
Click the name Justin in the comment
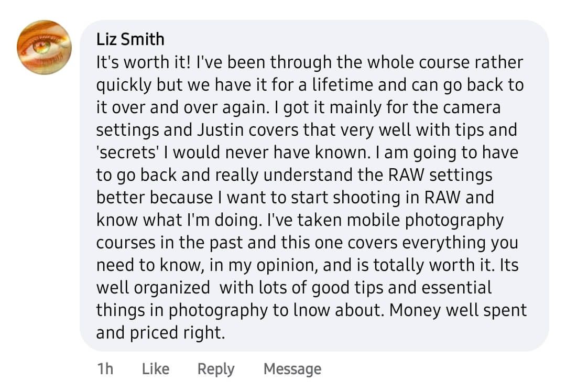[x=221, y=129]
